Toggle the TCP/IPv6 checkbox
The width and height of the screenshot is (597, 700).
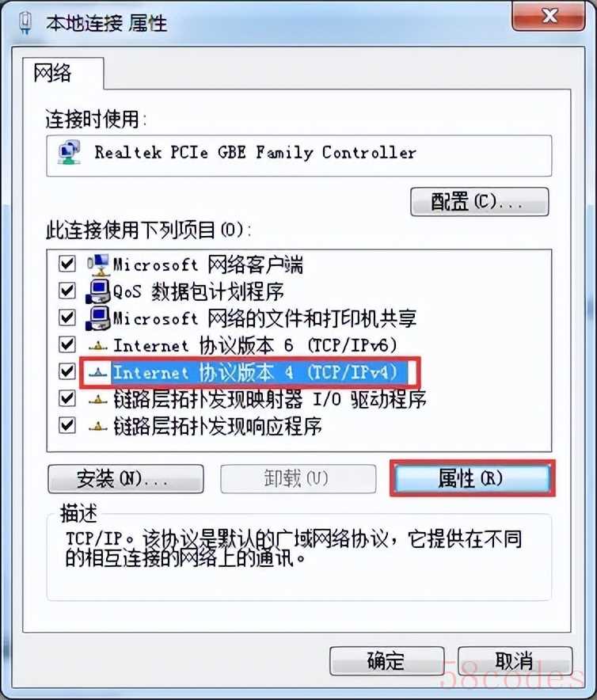[67, 344]
